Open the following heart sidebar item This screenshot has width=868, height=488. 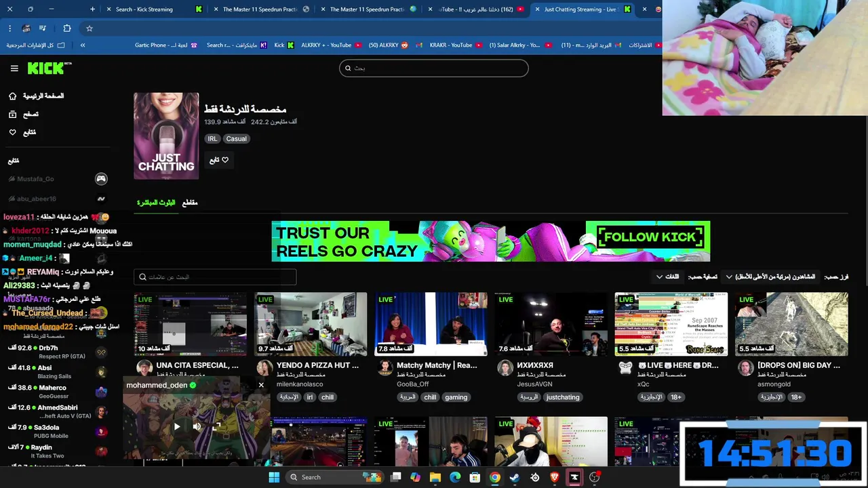click(x=22, y=132)
